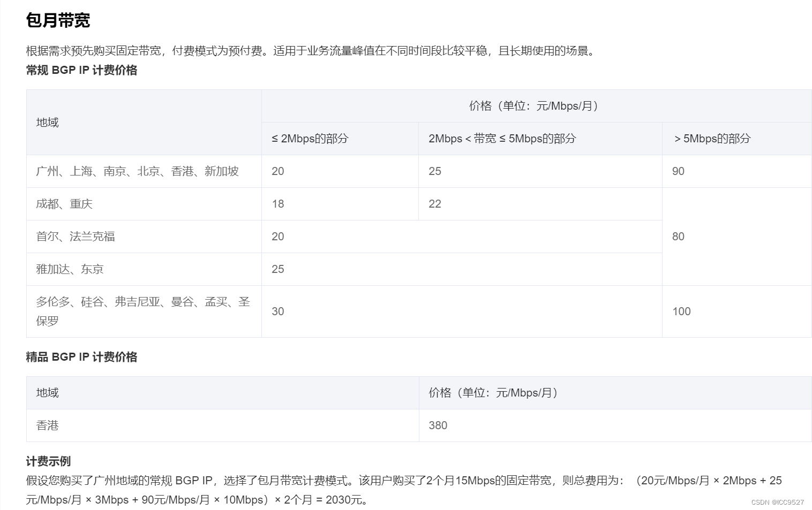Select price 25 in the 广州 row
Viewport: 812px width, 510px height.
point(540,171)
